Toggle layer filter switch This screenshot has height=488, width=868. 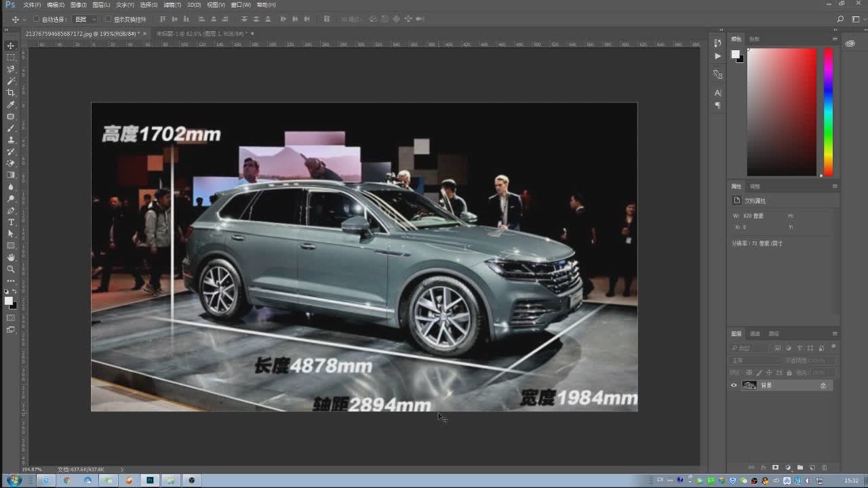click(833, 347)
